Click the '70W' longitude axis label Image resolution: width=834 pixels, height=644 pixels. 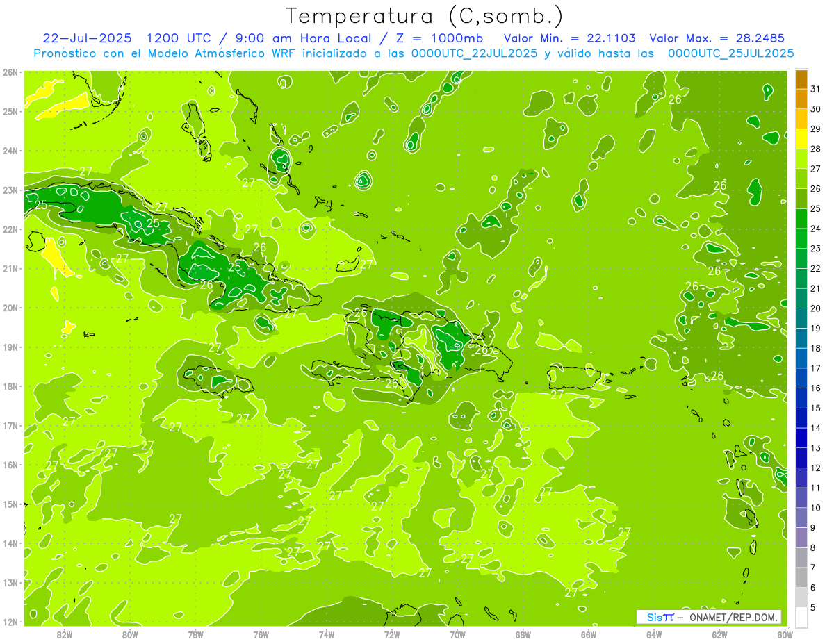pyautogui.click(x=457, y=634)
